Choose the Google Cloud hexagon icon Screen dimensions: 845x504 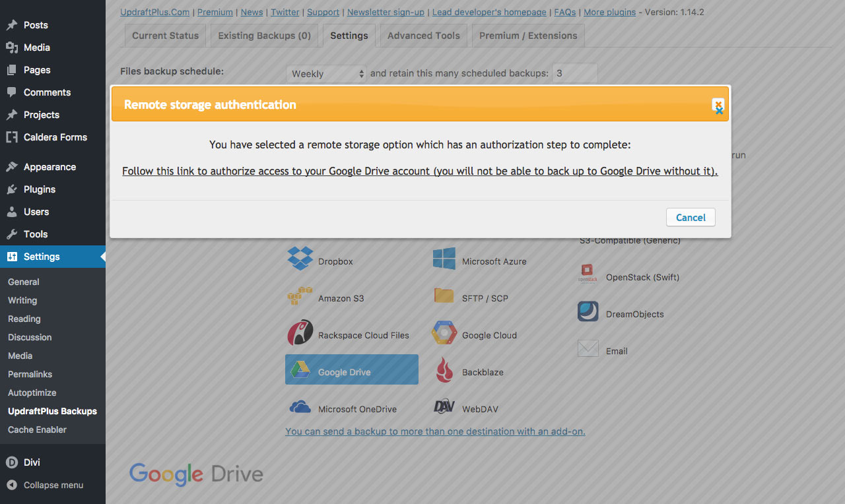point(444,332)
